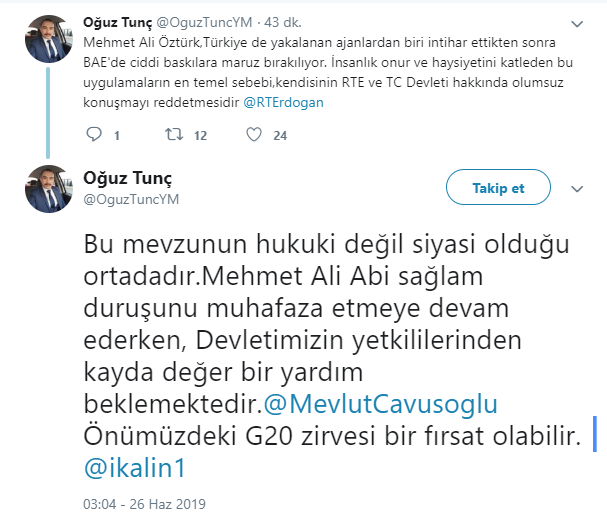Viewport: 607px width, 514px height.
Task: Expand the chevron menu beside Takip et
Action: pyautogui.click(x=577, y=187)
